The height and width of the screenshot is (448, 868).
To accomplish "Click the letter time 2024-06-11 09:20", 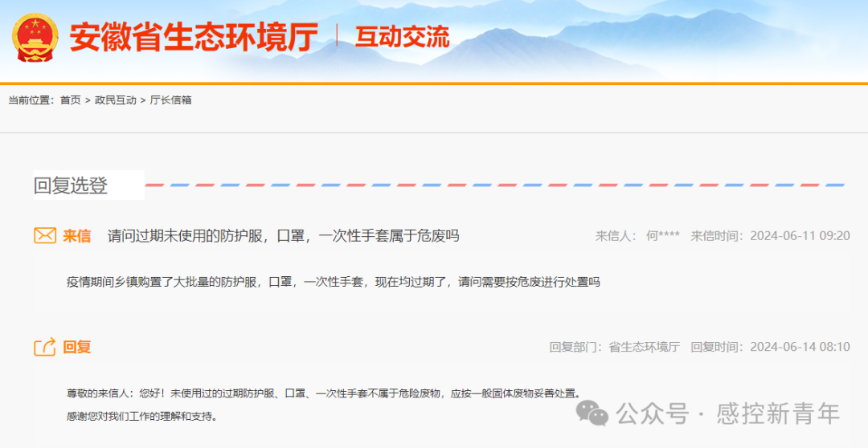I will [800, 236].
